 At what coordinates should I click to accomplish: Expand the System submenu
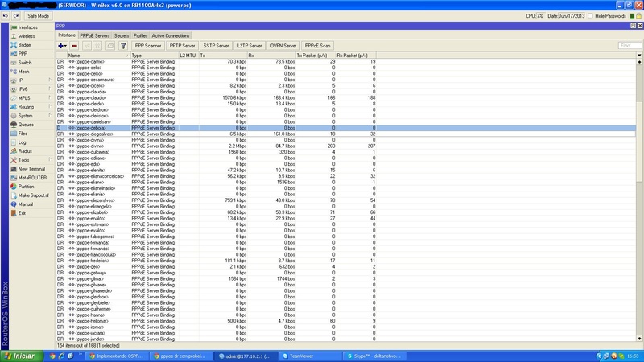[50, 116]
